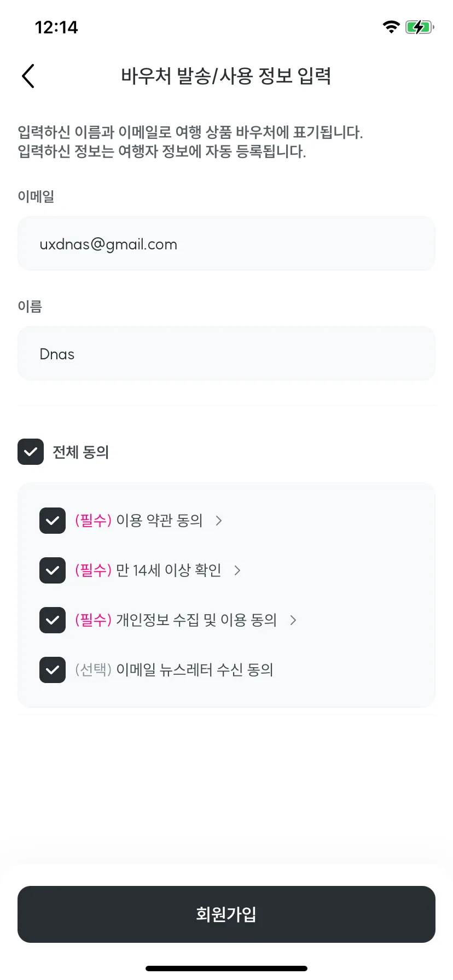Focus the name field containing Dnas
Viewport: 453px width, 980px height.
pyautogui.click(x=226, y=353)
